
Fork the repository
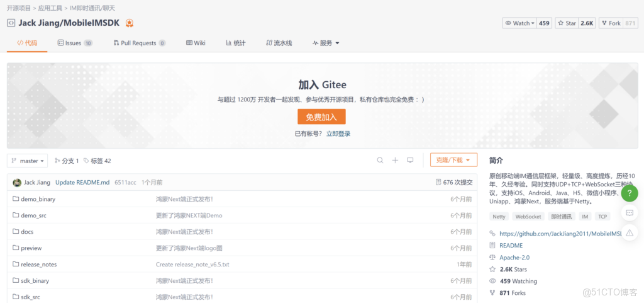[x=610, y=23]
